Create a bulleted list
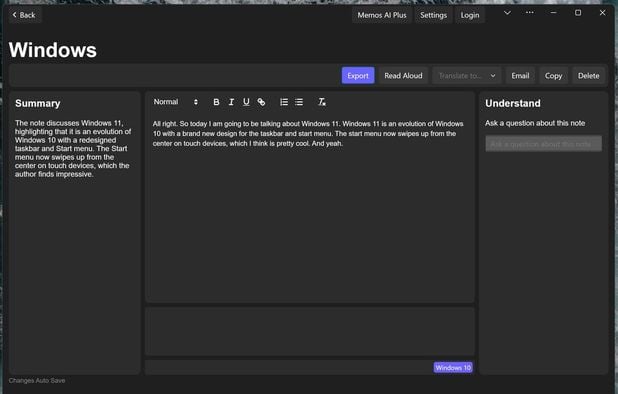The width and height of the screenshot is (618, 394). pyautogui.click(x=299, y=102)
